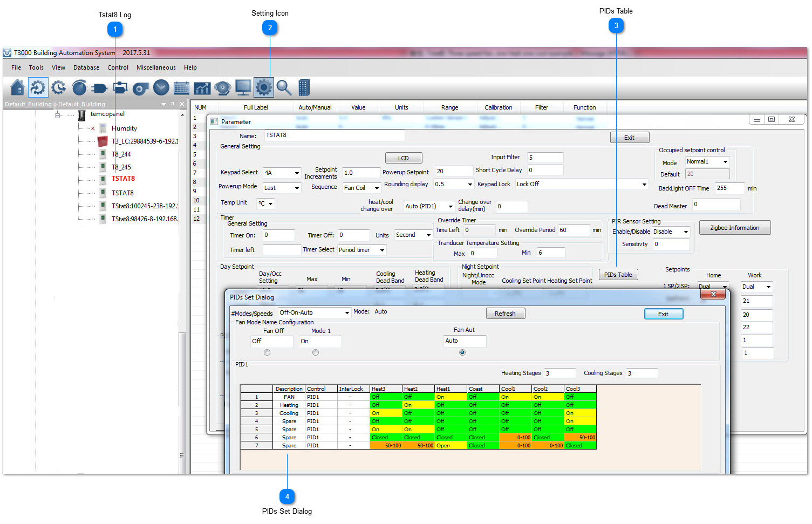Click Exit in PIDs Set Dialog
The width and height of the screenshot is (812, 524).
[x=663, y=314]
